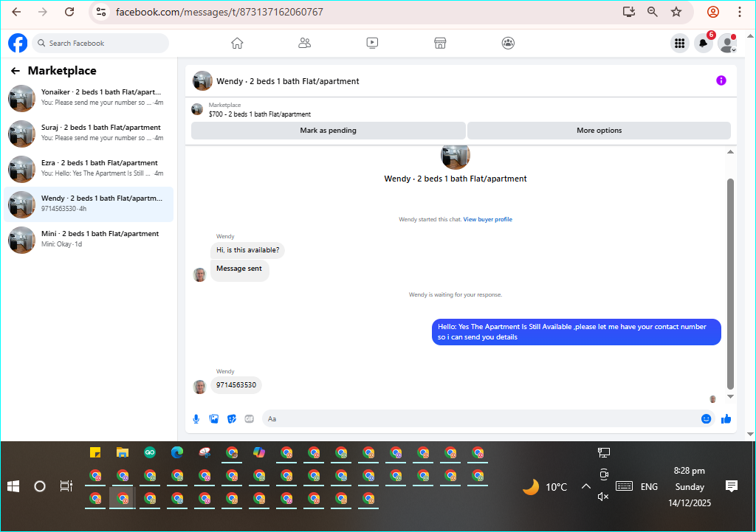
Task: Open the Suraj conversation
Action: click(89, 134)
